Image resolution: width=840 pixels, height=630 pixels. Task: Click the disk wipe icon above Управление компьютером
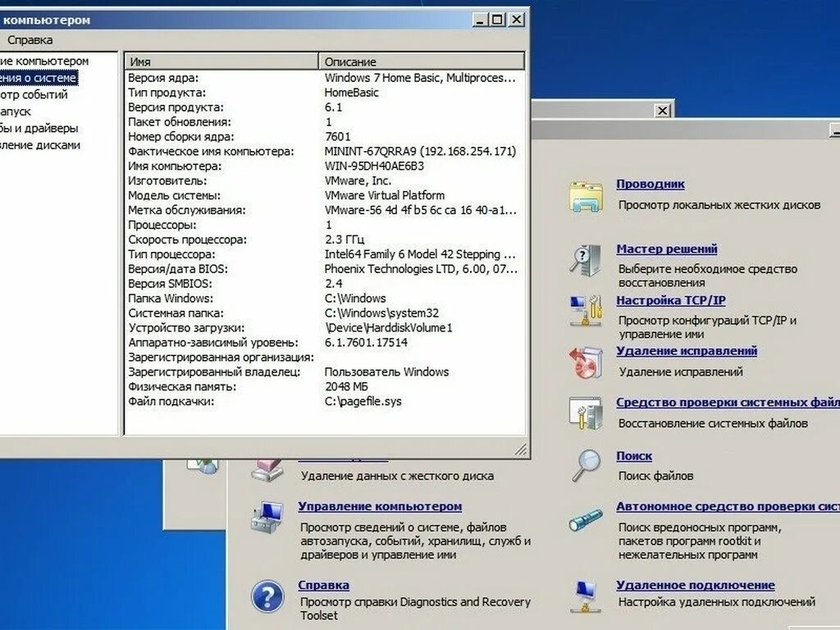tap(267, 470)
